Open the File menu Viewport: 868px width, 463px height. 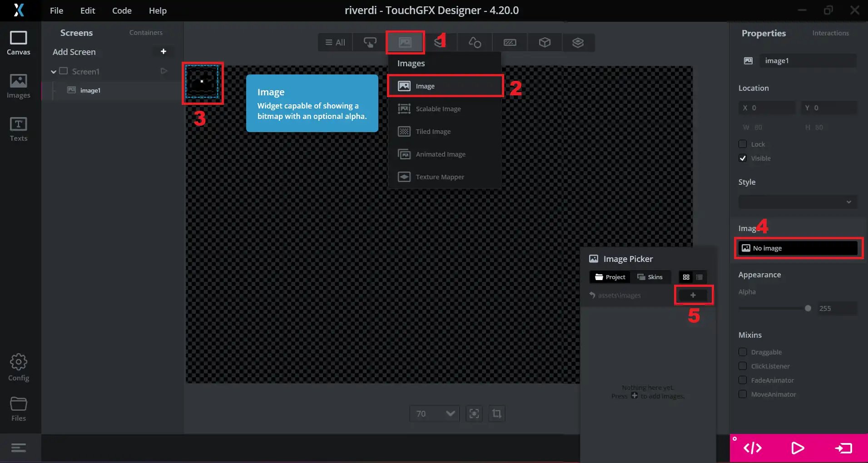coord(56,10)
